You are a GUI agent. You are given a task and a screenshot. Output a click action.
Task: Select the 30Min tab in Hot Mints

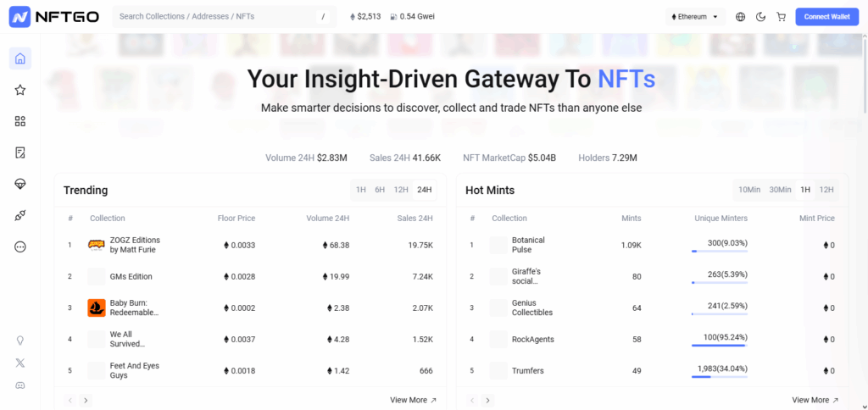pos(780,190)
